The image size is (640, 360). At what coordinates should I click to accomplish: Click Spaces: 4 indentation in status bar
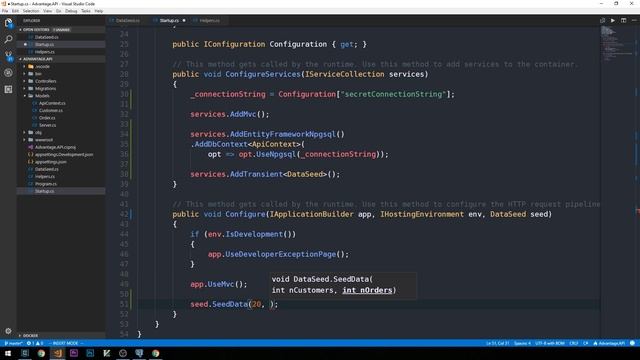click(522, 343)
